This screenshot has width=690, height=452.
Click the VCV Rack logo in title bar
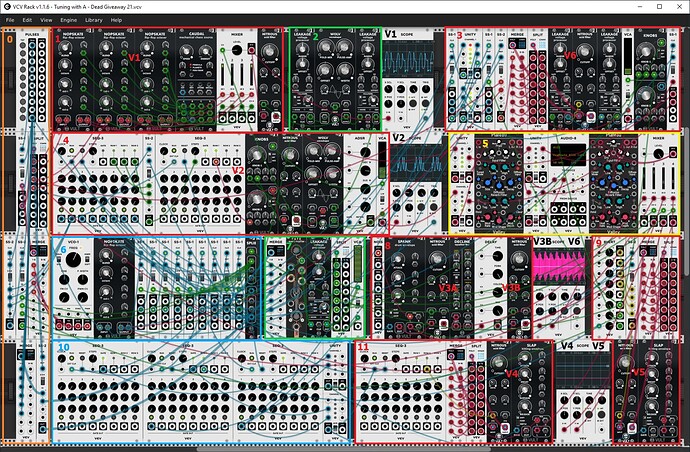(x=6, y=7)
